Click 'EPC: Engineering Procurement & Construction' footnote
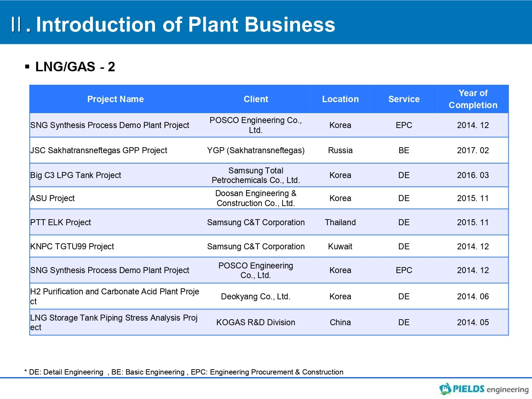The height and width of the screenshot is (399, 532). tap(267, 372)
